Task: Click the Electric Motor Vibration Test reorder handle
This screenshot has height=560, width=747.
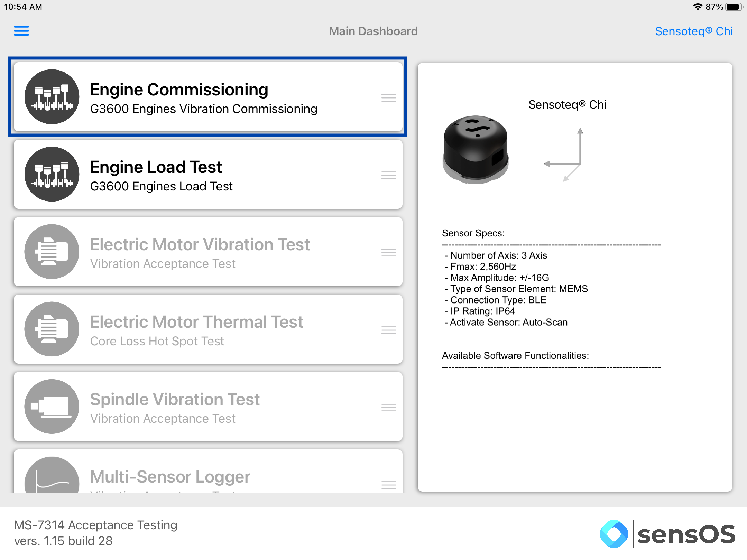Action: click(x=389, y=253)
